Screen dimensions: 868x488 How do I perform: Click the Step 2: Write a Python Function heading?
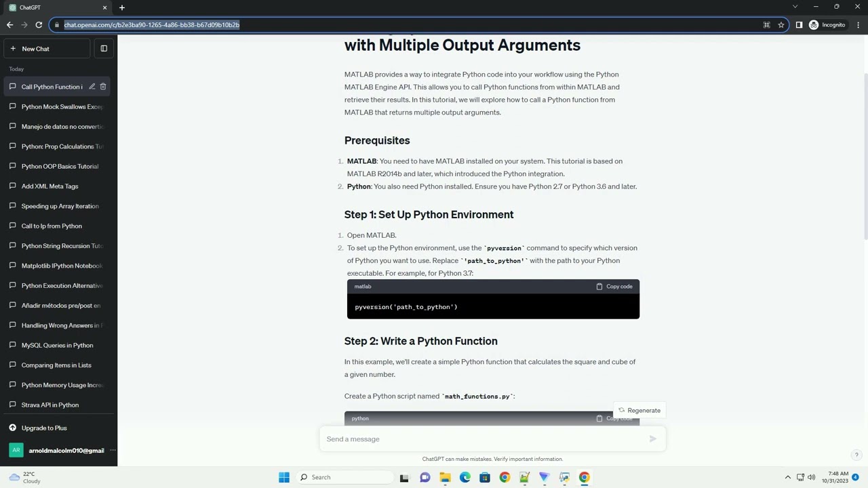[x=420, y=341]
